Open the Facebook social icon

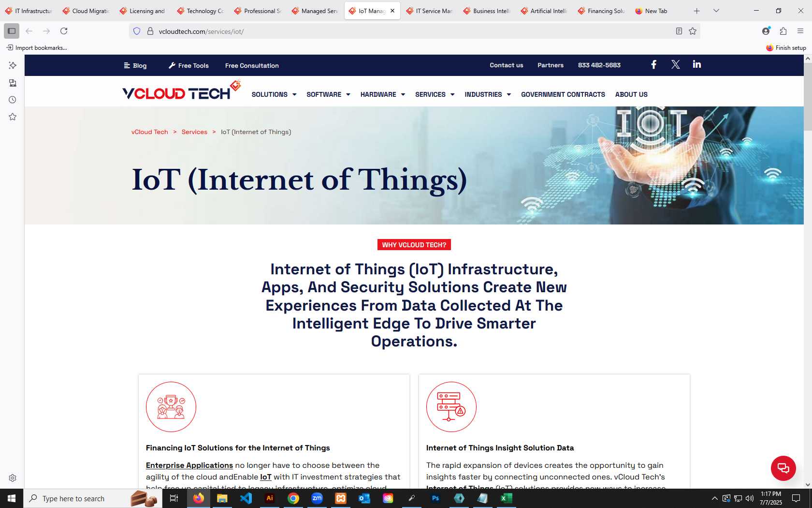click(x=653, y=65)
